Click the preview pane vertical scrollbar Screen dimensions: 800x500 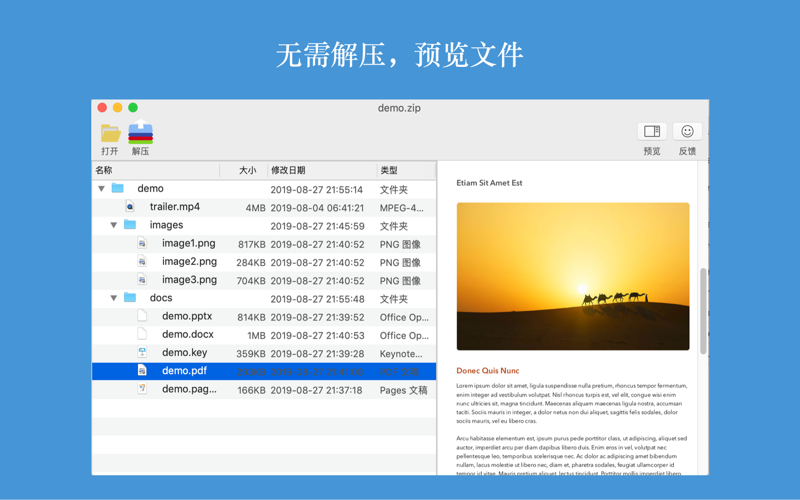coord(703,310)
